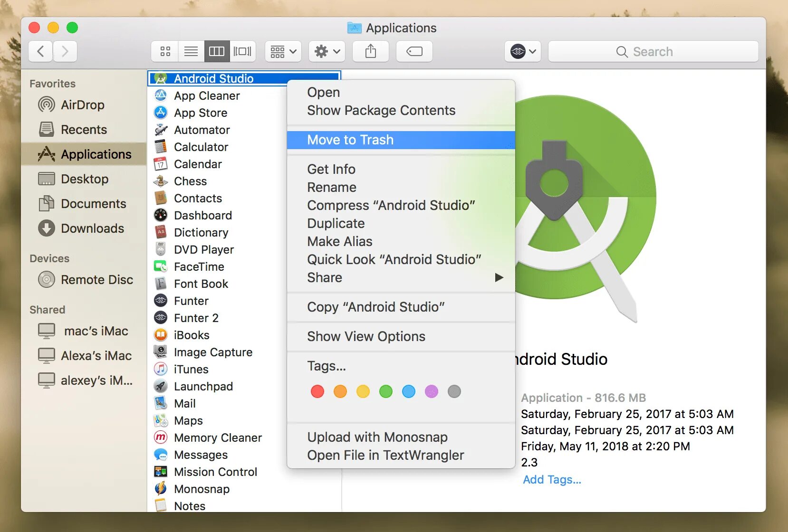Click the Share toolbar icon

pyautogui.click(x=371, y=51)
